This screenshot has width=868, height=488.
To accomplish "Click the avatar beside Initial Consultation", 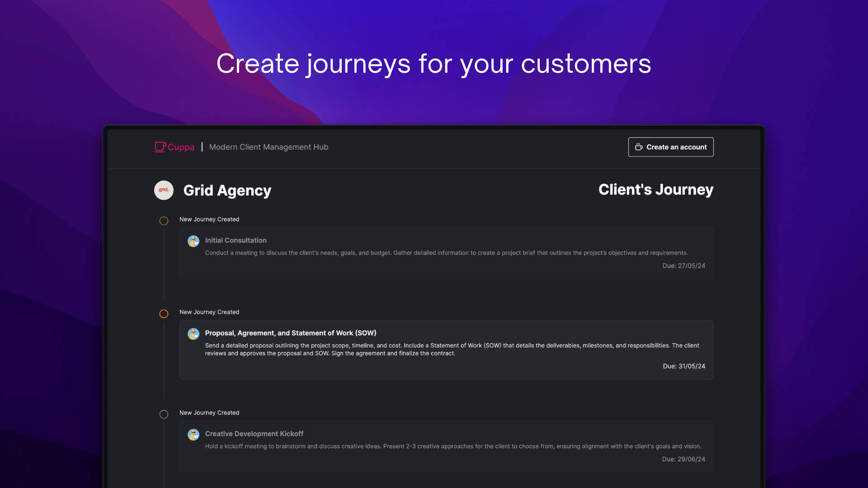I will tap(193, 241).
